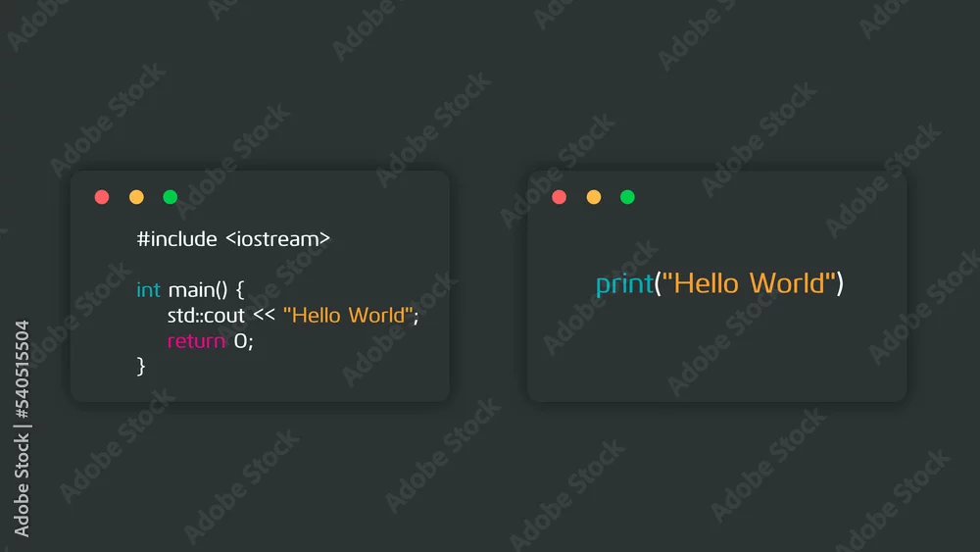The height and width of the screenshot is (552, 980).
Task: Click the vertical Adobe Stock #540515504 label
Action: tap(22, 428)
